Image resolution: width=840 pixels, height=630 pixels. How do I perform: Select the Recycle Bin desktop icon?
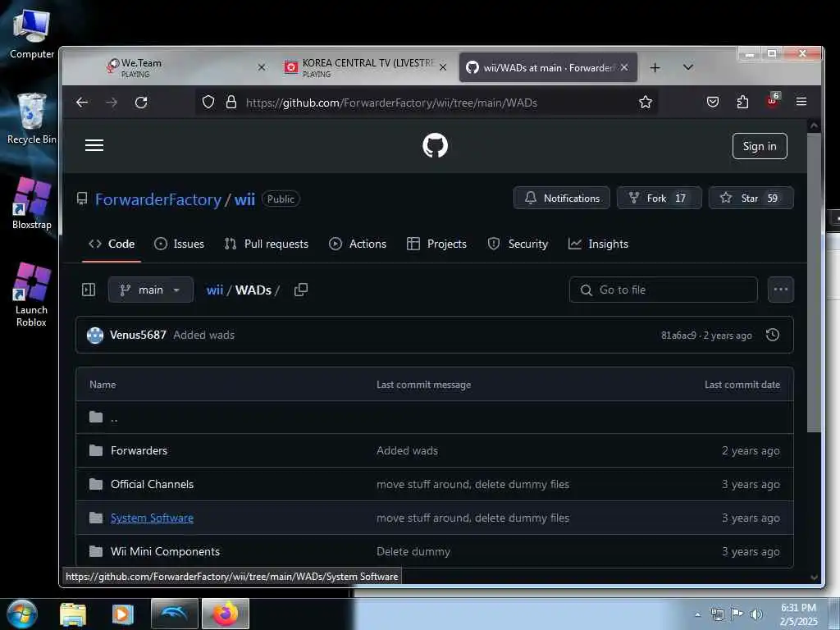point(32,119)
